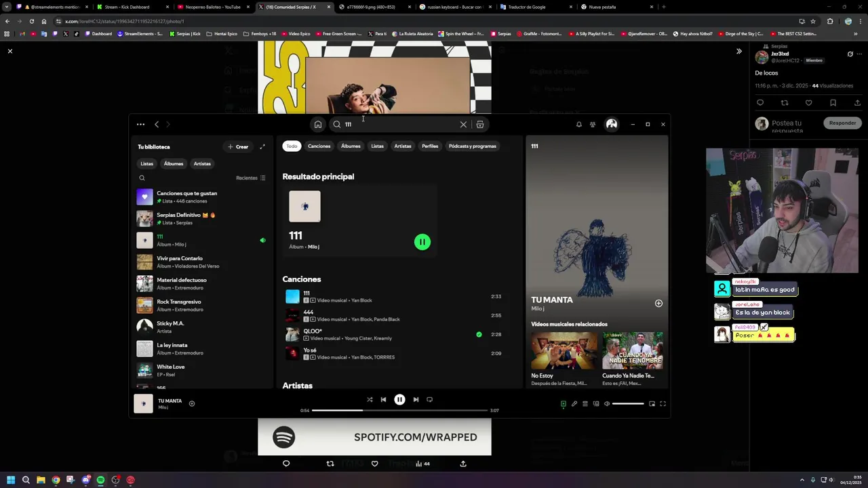Toggle shuffle in Spotify player
The image size is (868, 488).
coord(370,399)
